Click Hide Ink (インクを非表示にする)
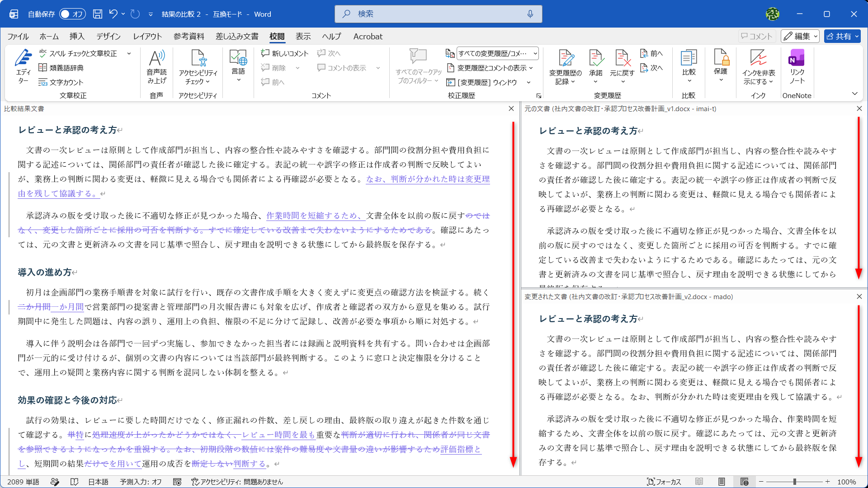 (x=758, y=66)
